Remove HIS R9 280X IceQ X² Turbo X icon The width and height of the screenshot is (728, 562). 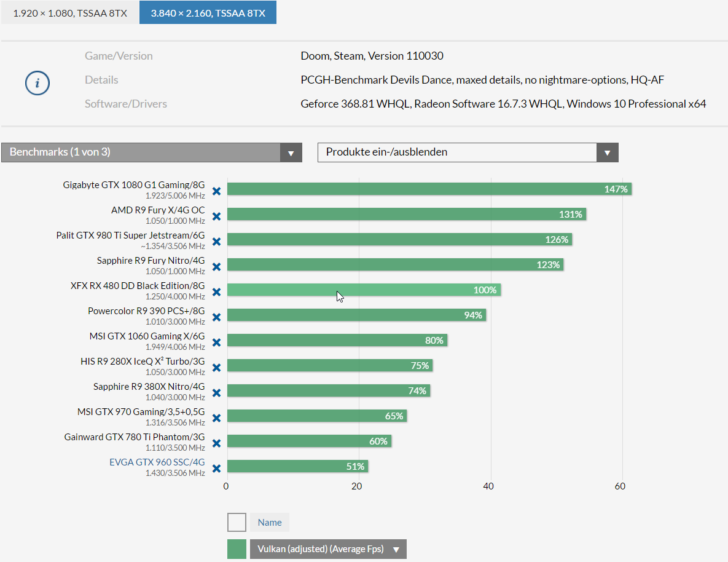(216, 367)
